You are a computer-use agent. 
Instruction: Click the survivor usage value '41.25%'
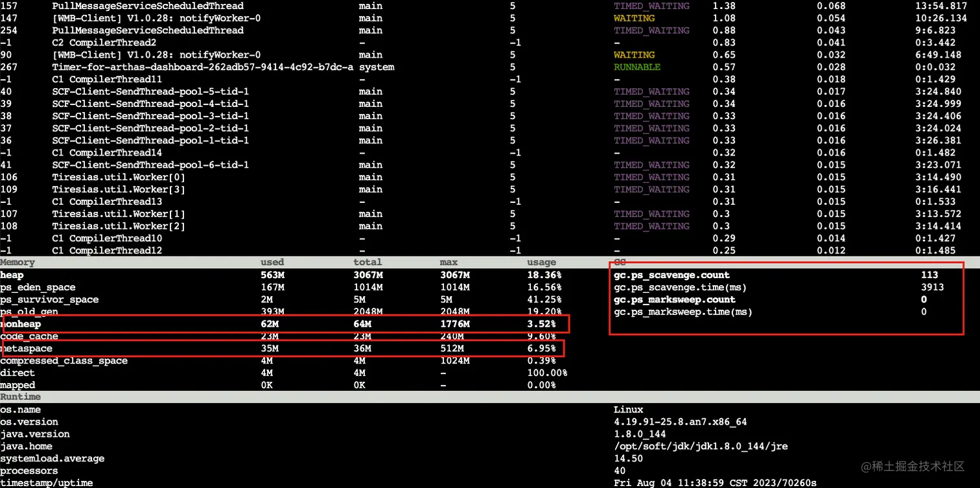(544, 299)
